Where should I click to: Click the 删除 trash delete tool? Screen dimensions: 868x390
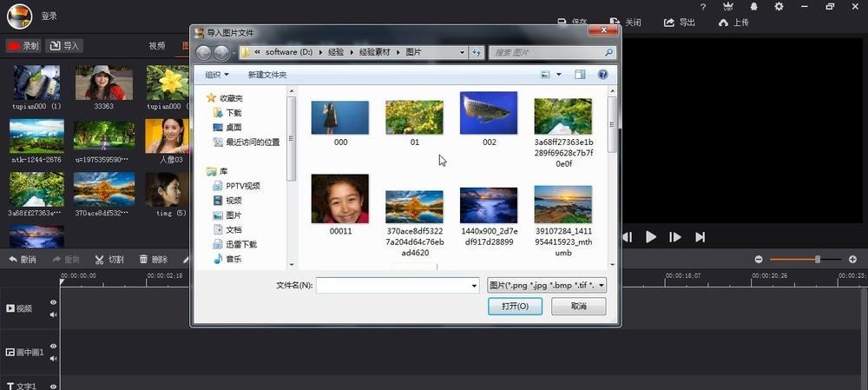pos(154,259)
